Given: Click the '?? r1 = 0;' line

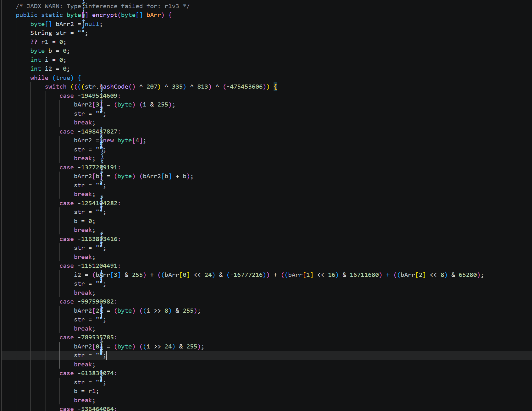Looking at the screenshot, I should (48, 42).
